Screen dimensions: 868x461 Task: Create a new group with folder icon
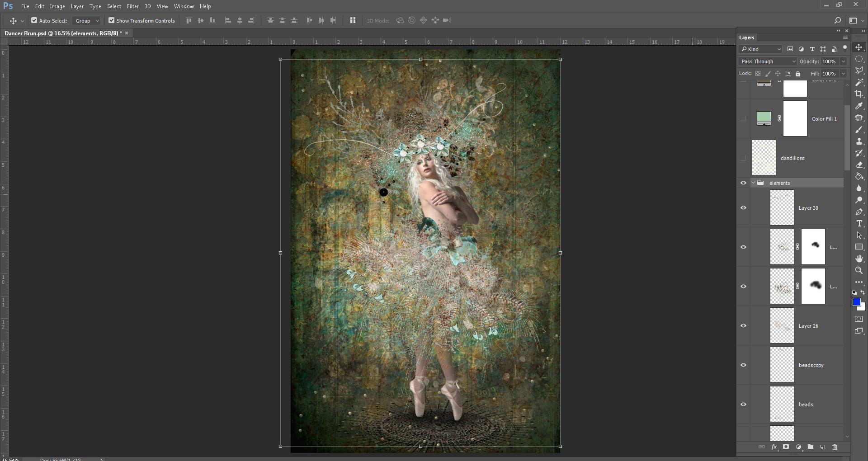coord(811,447)
